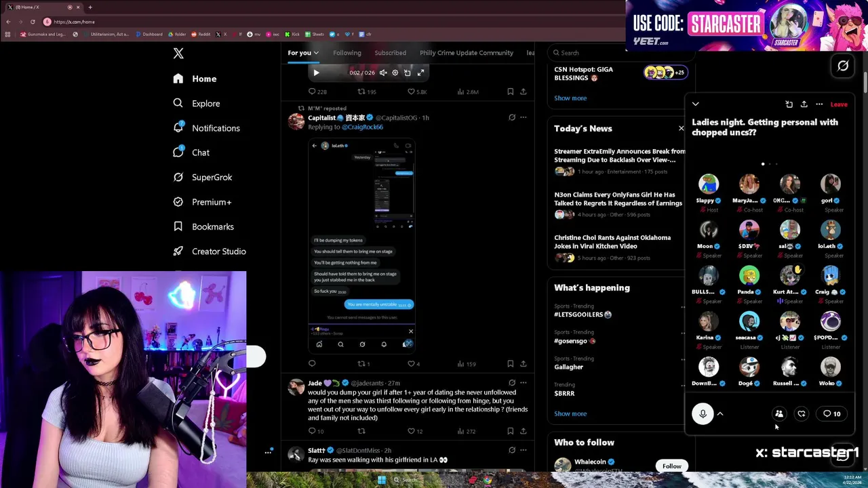The image size is (868, 488).
Task: Share the top video post
Action: 523,91
